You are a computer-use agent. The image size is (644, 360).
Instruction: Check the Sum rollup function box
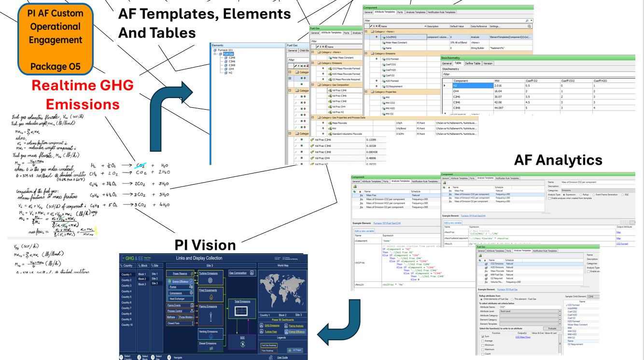pyautogui.click(x=483, y=337)
